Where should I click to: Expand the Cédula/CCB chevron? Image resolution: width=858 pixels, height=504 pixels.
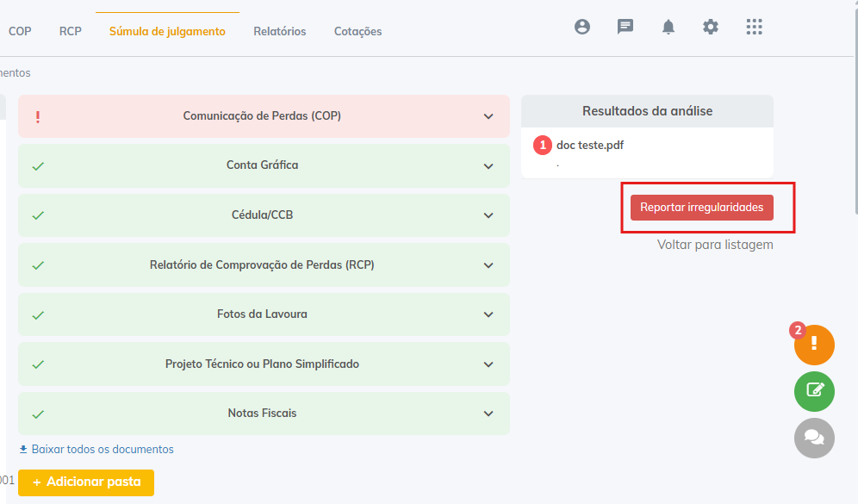(x=488, y=215)
